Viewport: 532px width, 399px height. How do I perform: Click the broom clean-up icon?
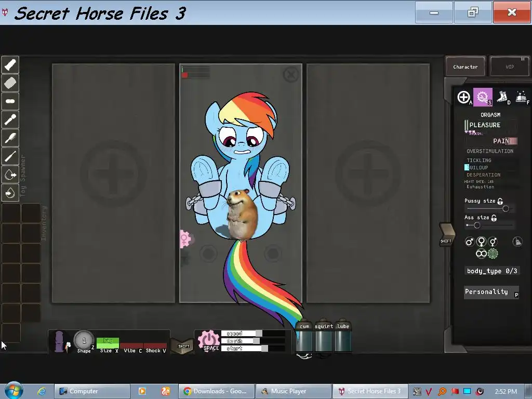coord(517,242)
